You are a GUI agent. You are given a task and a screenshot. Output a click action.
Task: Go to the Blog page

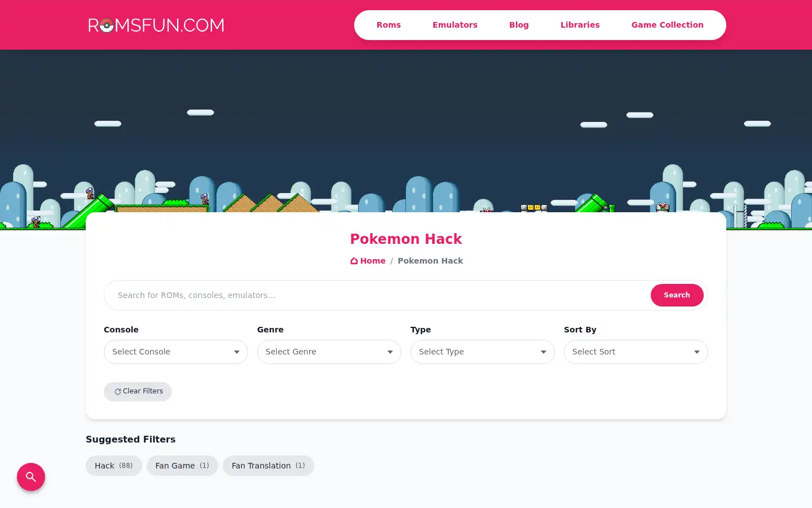tap(519, 25)
